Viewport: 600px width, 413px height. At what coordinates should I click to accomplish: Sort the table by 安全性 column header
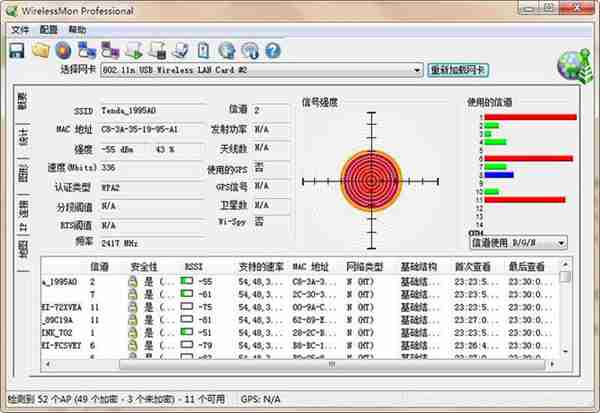[x=144, y=267]
